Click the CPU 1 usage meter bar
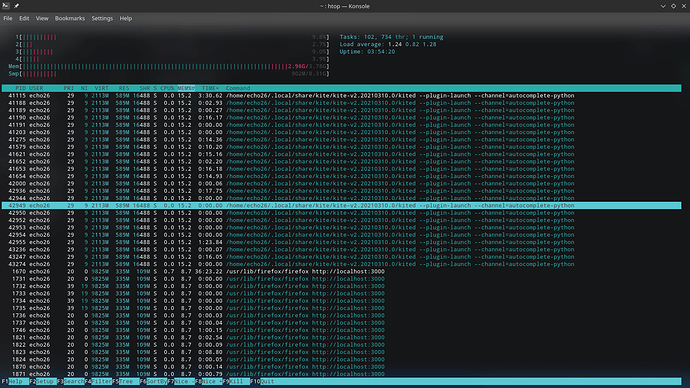 [172, 37]
